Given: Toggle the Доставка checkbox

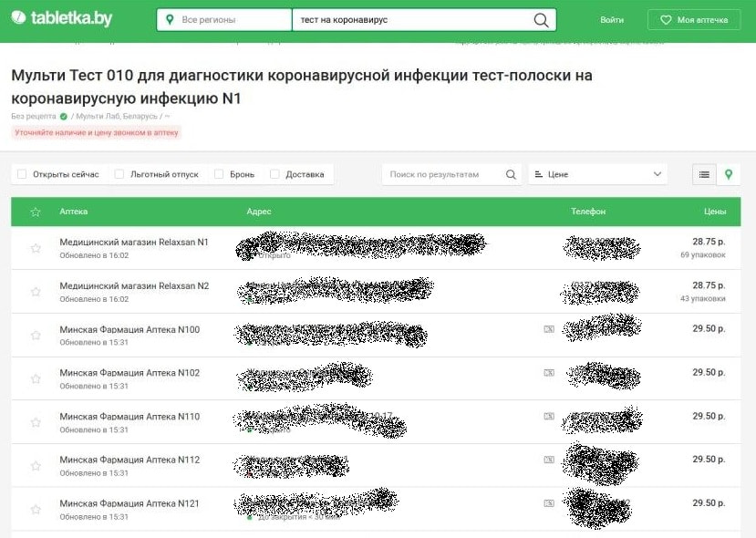Looking at the screenshot, I should click(274, 174).
